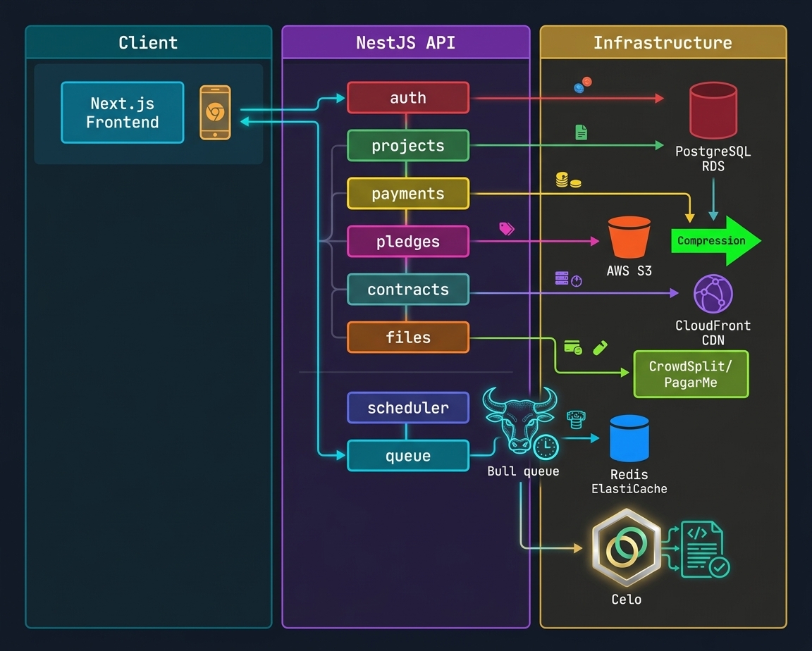Select the green document icon on projects arrow
This screenshot has height=651, width=812.
click(x=582, y=132)
